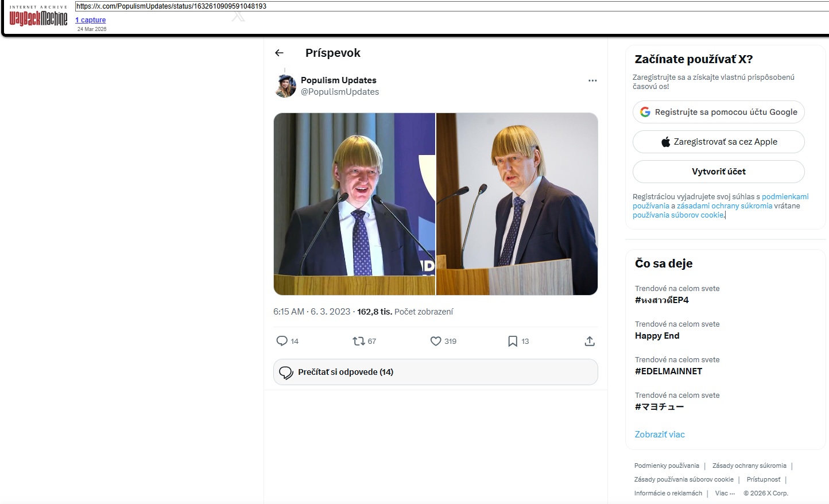829x504 pixels.
Task: Click Prečítať si odpovede (14) button
Action: [x=435, y=372]
